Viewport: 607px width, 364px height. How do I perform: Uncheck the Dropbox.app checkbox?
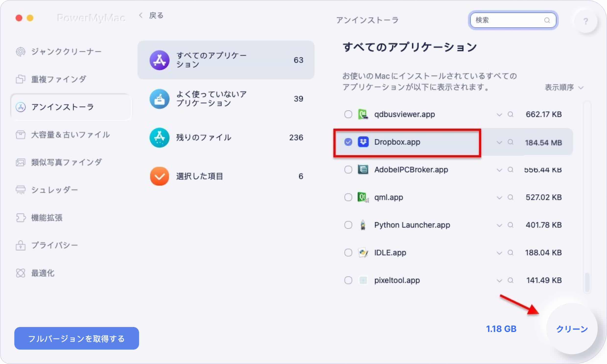(348, 142)
